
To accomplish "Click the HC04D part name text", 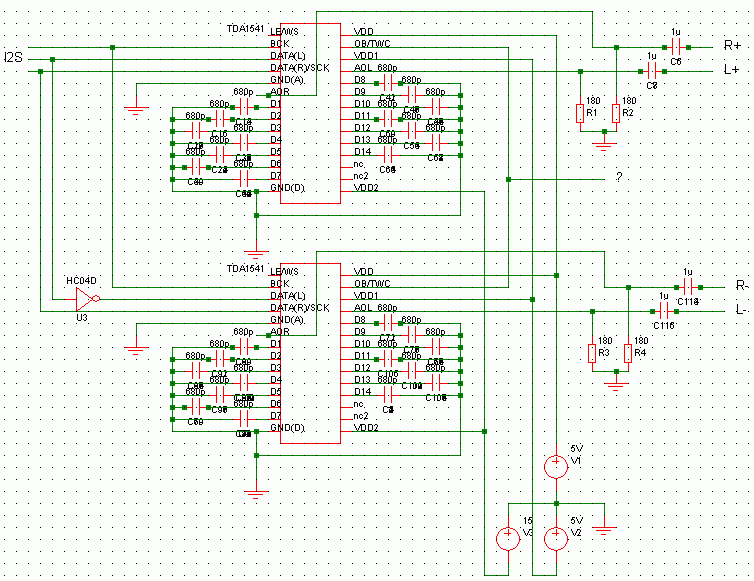I will (x=81, y=280).
